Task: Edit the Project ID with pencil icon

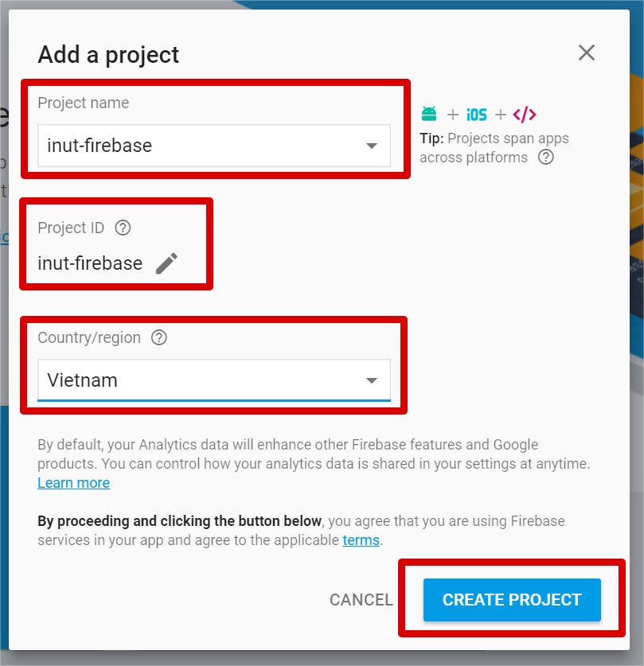Action: [x=166, y=263]
